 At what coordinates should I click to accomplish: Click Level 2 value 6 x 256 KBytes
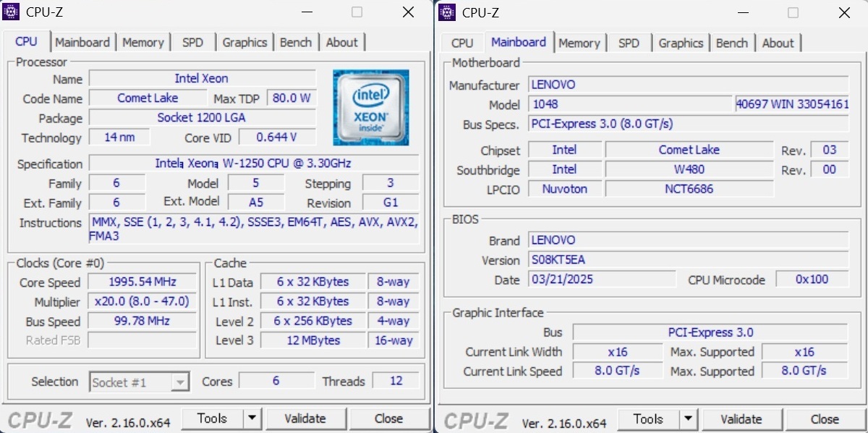pyautogui.click(x=312, y=320)
